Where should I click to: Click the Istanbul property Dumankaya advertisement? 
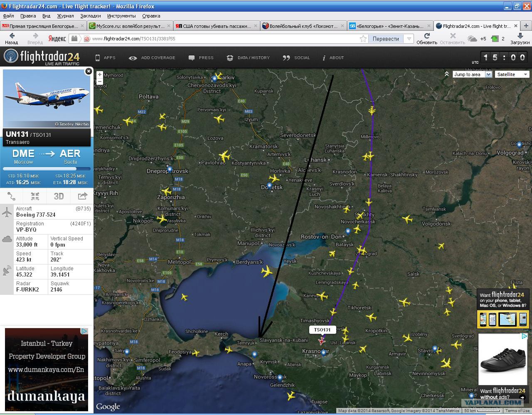(47, 370)
